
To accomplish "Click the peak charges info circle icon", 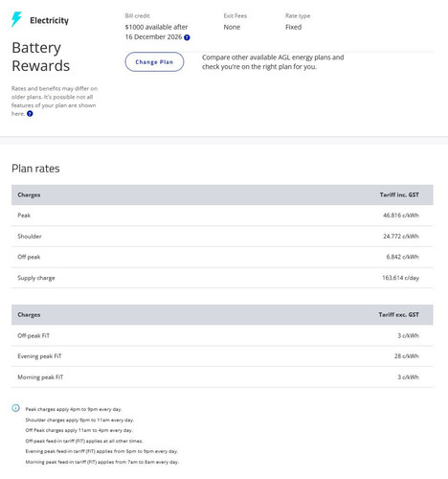I will 15,408.
